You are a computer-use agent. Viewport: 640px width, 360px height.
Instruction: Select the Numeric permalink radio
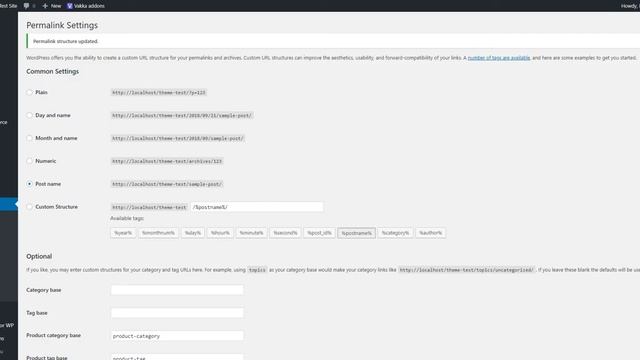(29, 161)
